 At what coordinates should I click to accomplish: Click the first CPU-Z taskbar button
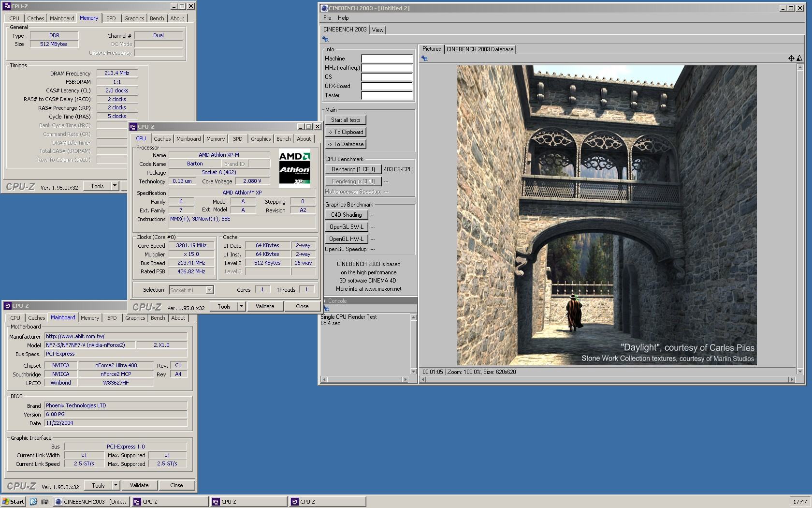coord(170,502)
